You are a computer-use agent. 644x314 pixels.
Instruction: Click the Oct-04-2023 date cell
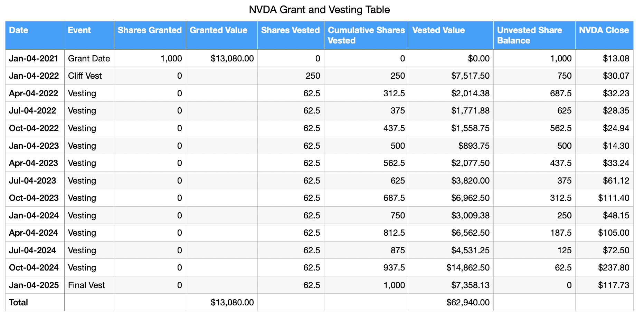pyautogui.click(x=34, y=198)
